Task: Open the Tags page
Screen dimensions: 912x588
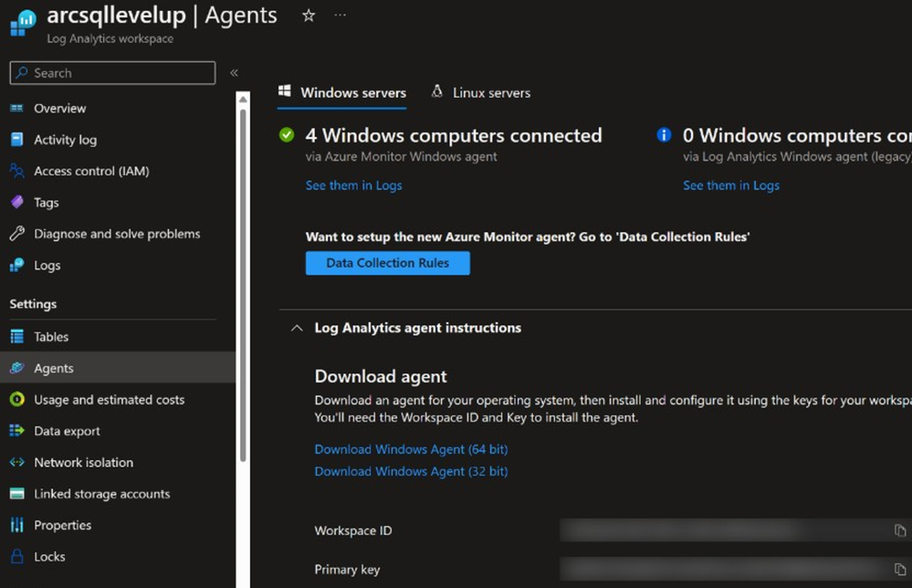Action: 46,203
